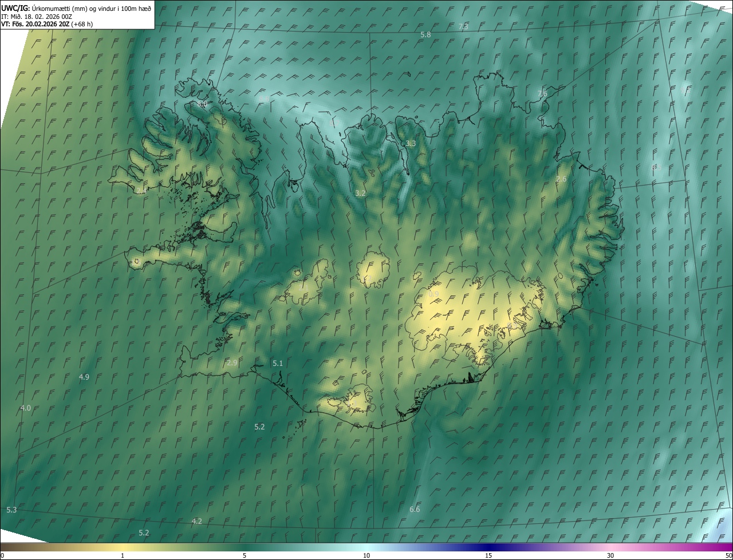Click the 15 tick on the colour scale
The width and height of the screenshot is (733, 560).
(488, 555)
